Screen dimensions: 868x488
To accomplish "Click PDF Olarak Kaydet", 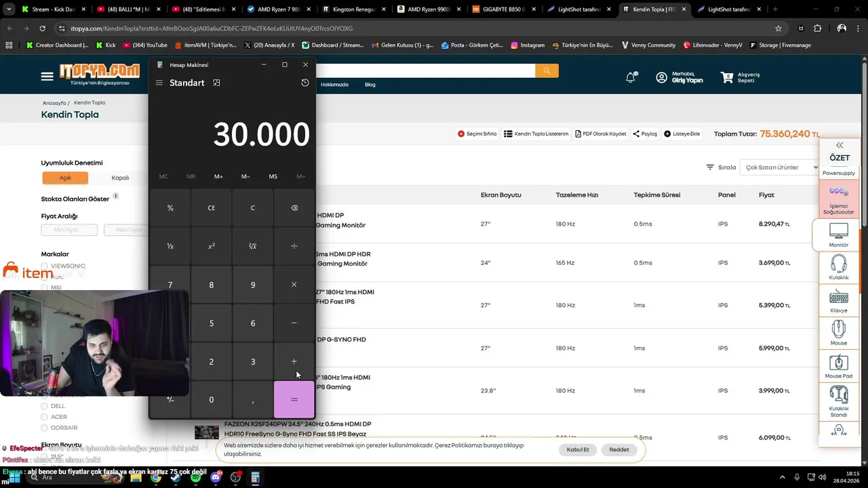I will pyautogui.click(x=601, y=134).
